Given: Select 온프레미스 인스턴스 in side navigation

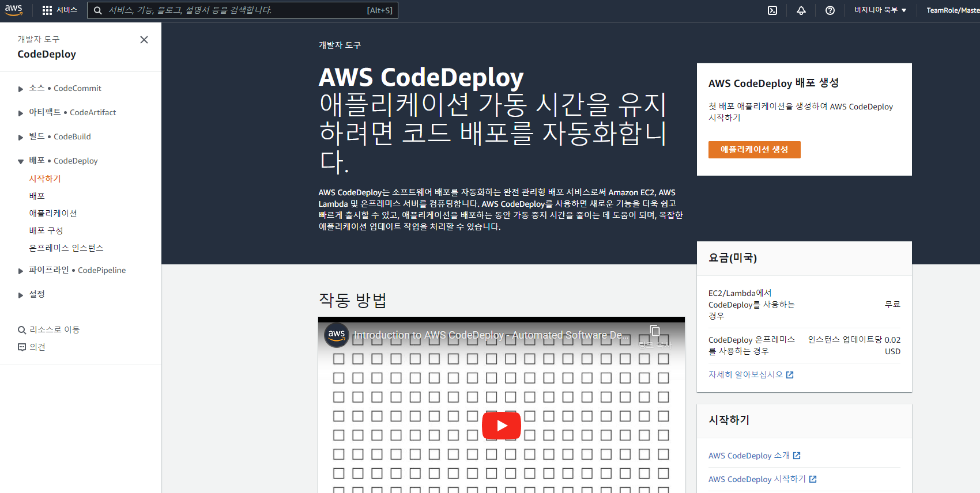Looking at the screenshot, I should [x=66, y=248].
